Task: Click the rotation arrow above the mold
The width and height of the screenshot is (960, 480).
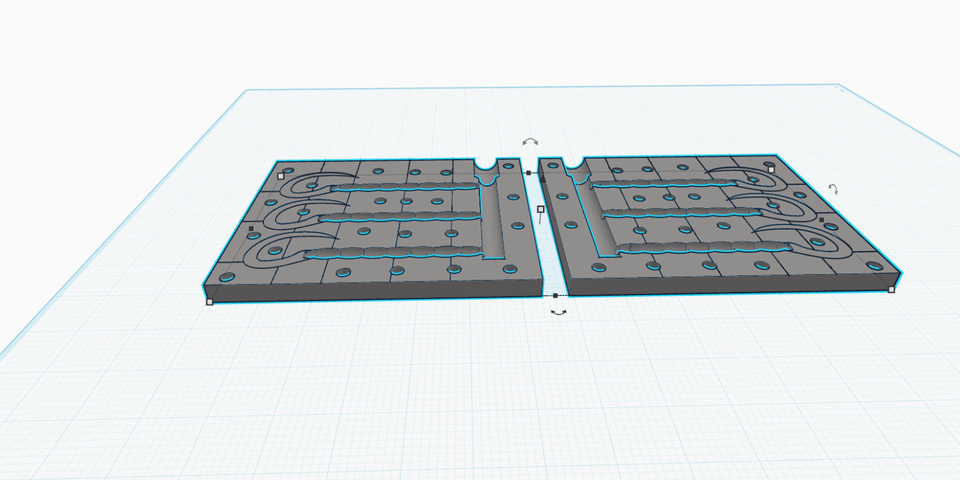Action: click(530, 143)
